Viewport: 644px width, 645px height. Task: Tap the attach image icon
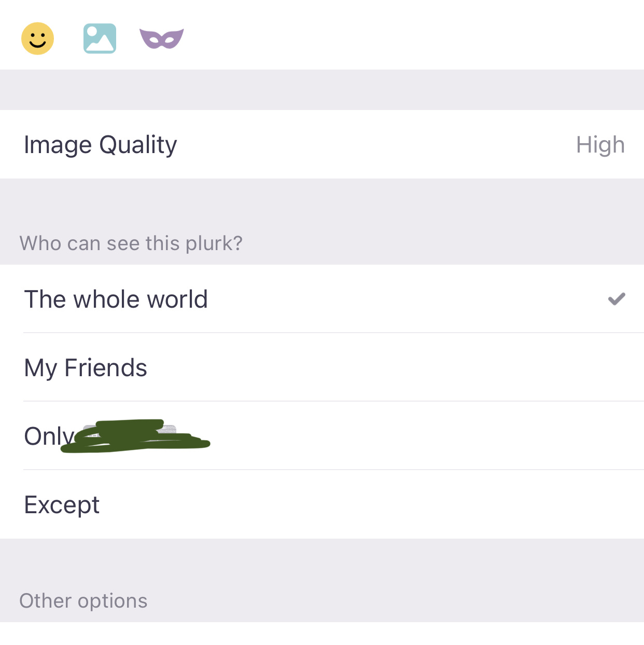click(x=100, y=38)
